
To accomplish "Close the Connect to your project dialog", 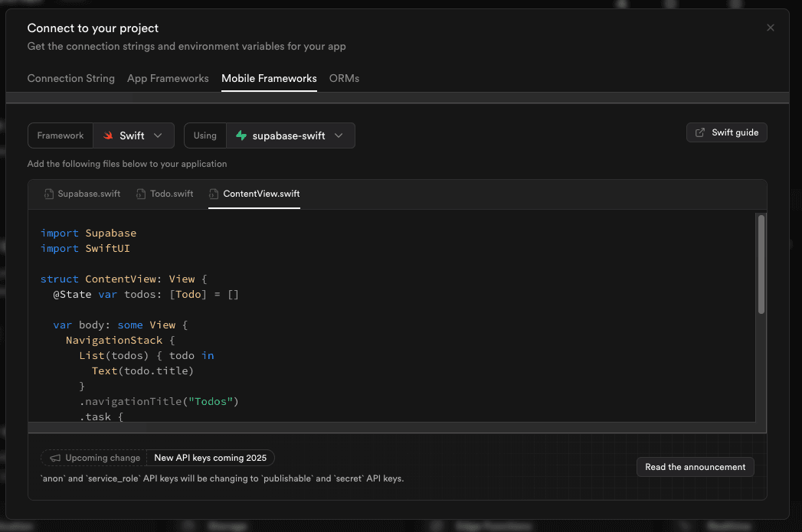I will (770, 28).
